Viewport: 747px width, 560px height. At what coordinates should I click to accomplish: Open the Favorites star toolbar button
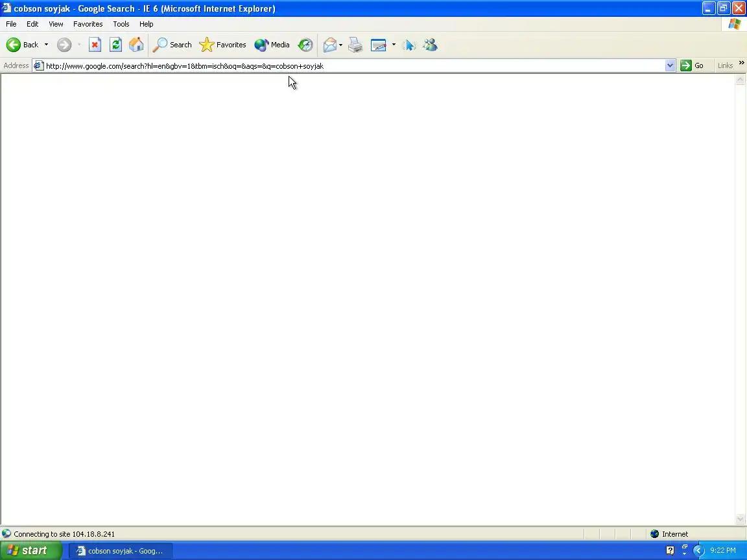pos(223,45)
